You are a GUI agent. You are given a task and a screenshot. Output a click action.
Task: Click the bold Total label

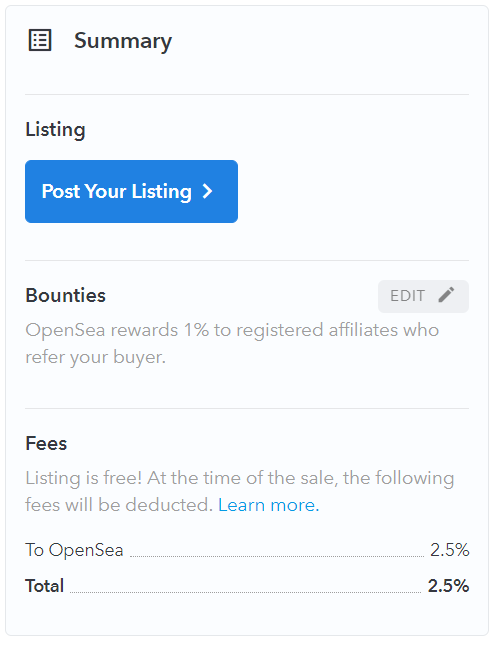tap(44, 586)
